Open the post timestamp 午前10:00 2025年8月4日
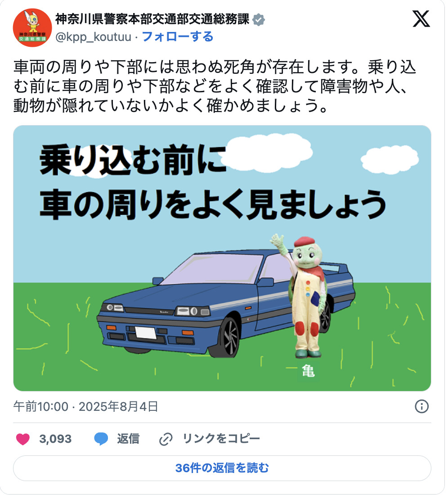The height and width of the screenshot is (495, 448). pos(85,406)
